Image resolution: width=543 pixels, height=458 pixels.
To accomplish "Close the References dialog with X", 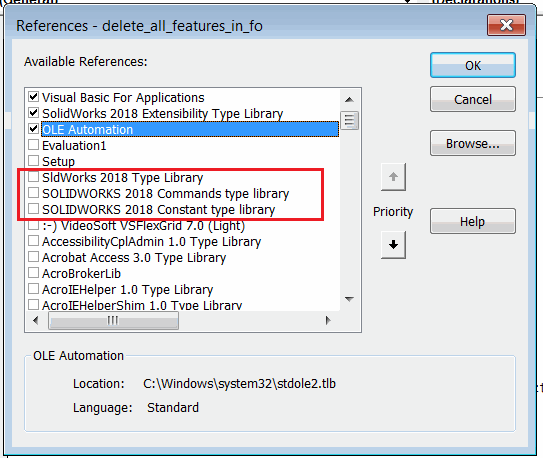I will [506, 25].
